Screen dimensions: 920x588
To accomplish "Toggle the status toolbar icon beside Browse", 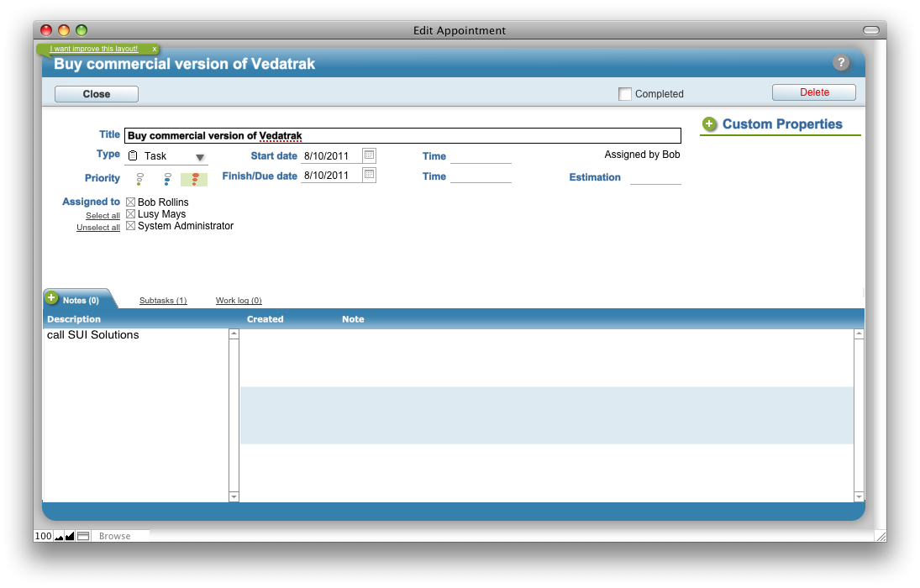I will pos(83,537).
